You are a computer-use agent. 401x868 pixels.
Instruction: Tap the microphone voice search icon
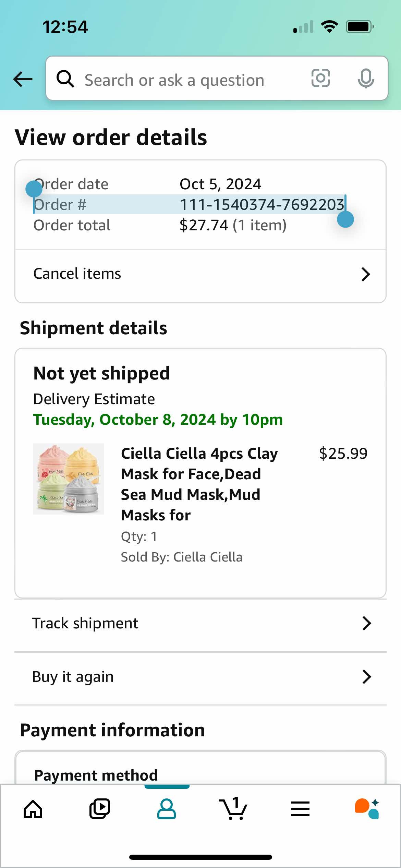pos(366,79)
